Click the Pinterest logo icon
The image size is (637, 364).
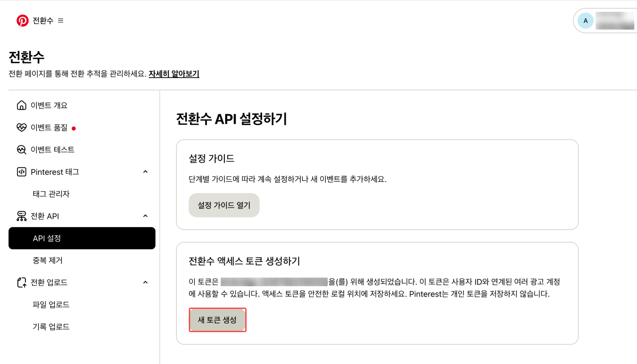tap(22, 20)
